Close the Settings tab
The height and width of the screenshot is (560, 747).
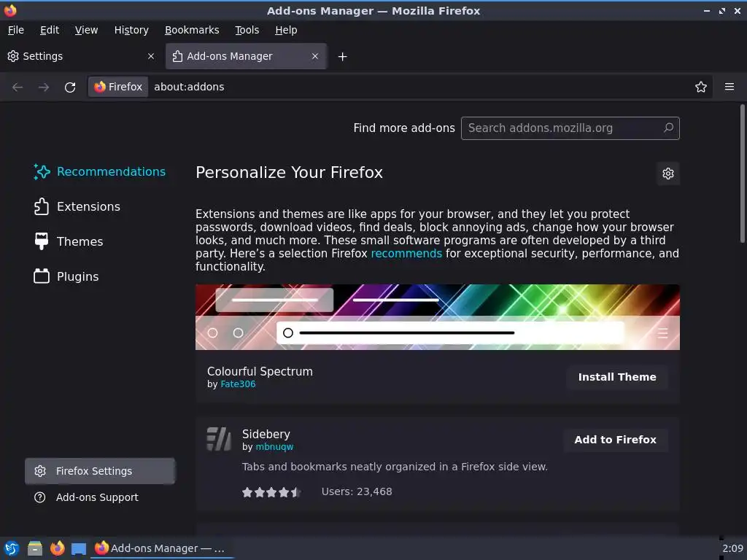[x=151, y=56]
